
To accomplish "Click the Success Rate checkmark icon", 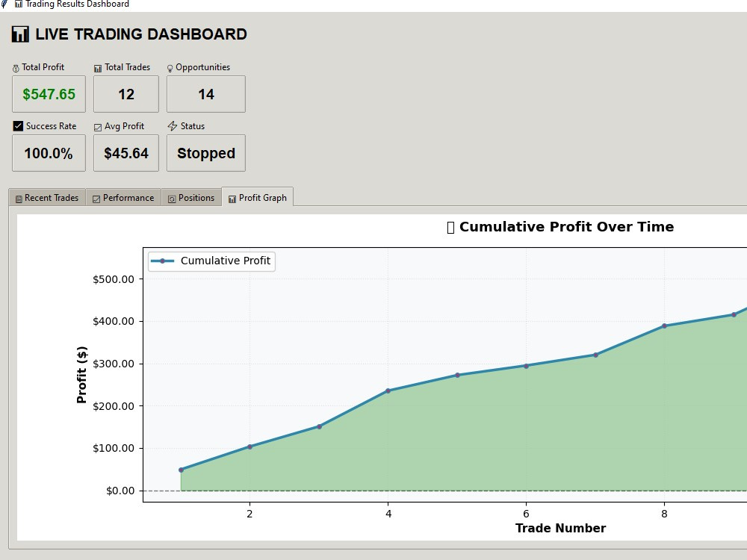I will pyautogui.click(x=18, y=125).
